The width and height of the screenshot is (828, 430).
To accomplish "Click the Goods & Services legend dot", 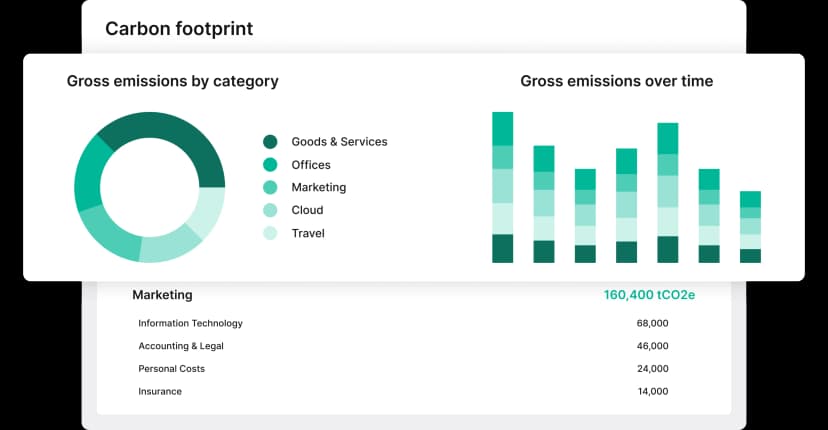I will [270, 142].
